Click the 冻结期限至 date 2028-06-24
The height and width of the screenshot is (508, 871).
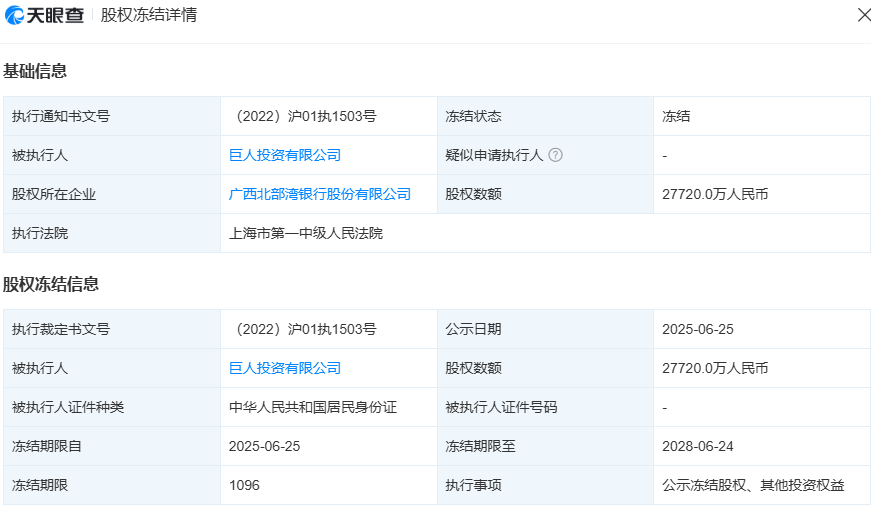[x=698, y=446]
